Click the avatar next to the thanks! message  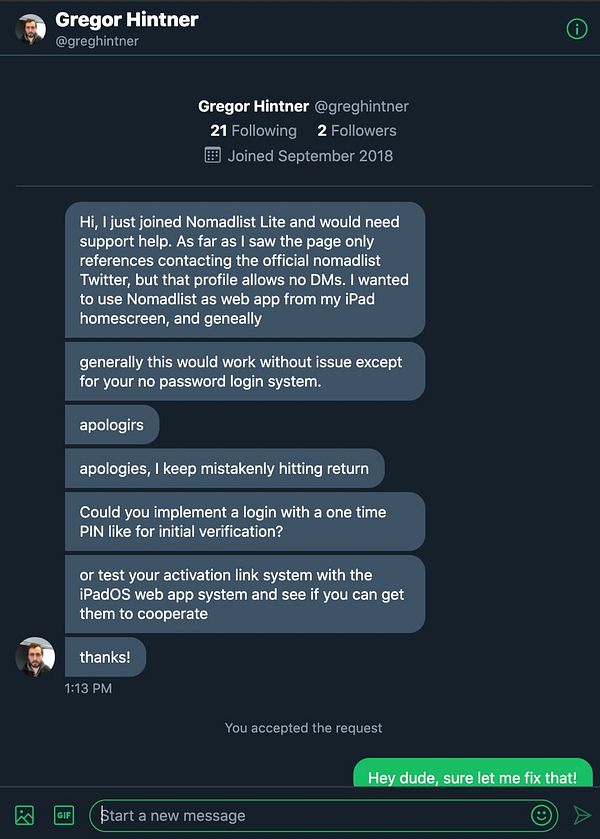click(35, 657)
